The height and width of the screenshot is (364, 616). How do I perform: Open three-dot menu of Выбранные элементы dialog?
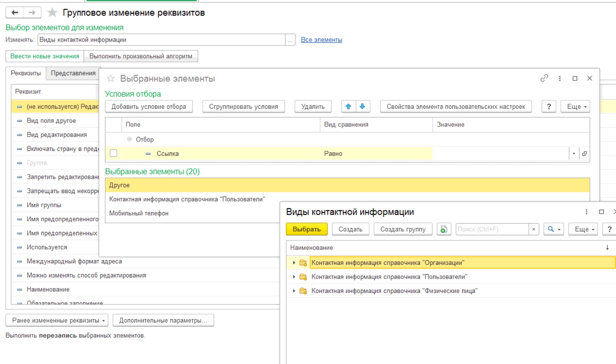(560, 78)
